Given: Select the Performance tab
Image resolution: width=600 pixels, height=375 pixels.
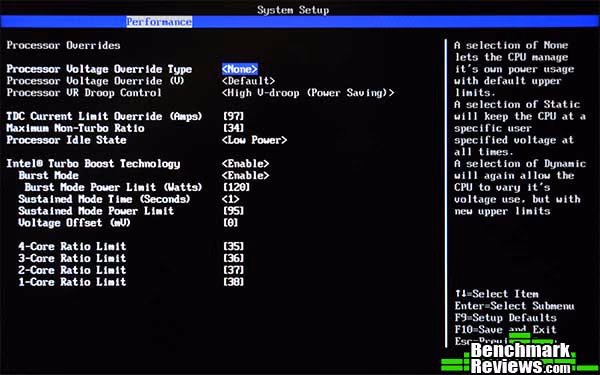Looking at the screenshot, I should pos(159,22).
